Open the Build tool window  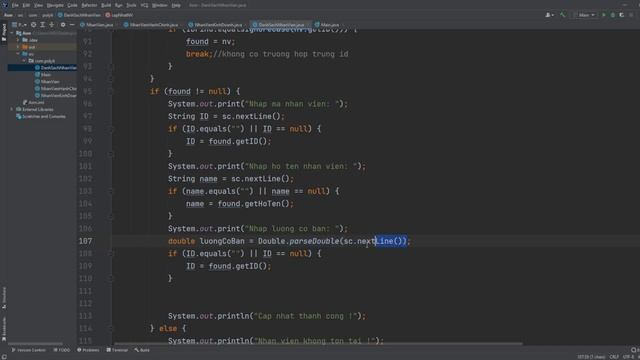pyautogui.click(x=142, y=350)
